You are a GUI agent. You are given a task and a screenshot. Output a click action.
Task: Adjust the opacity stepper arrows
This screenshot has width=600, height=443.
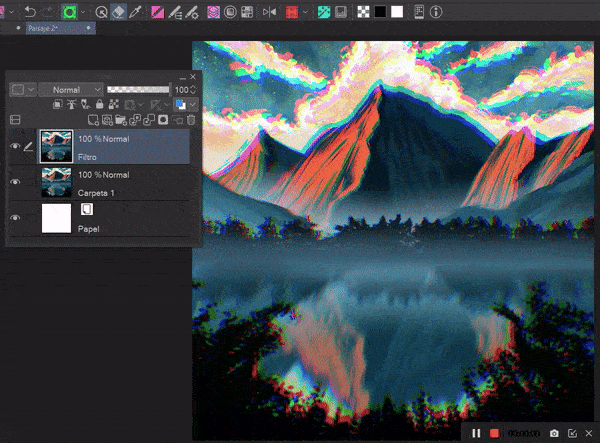[193, 90]
